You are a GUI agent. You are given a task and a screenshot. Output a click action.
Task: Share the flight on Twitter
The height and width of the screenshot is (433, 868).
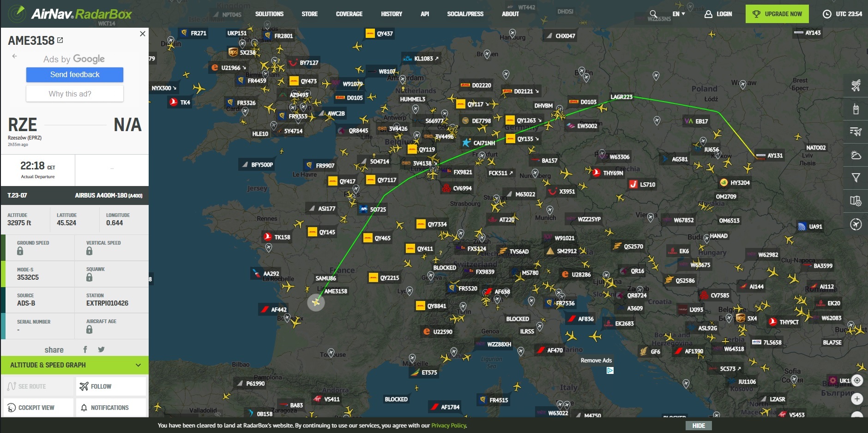pos(101,349)
